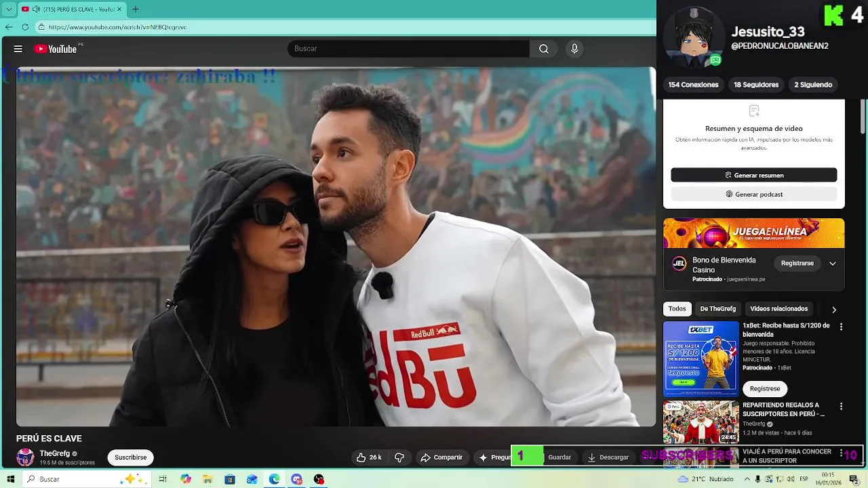This screenshot has height=488, width=868.
Task: Reload the page with refresh icon
Action: (25, 27)
